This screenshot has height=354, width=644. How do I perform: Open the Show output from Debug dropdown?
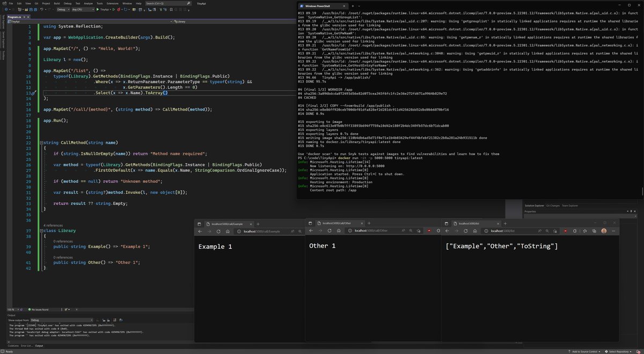(62, 320)
